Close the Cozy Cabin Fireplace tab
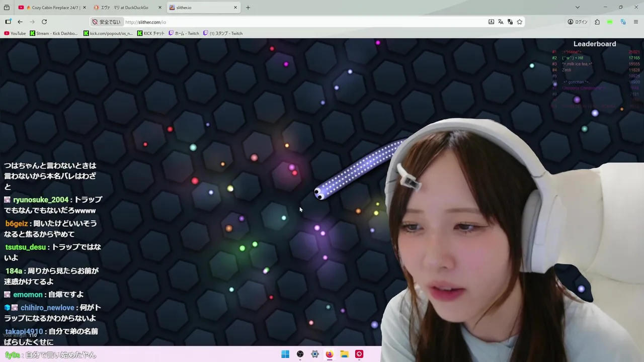644x362 pixels. click(x=84, y=8)
